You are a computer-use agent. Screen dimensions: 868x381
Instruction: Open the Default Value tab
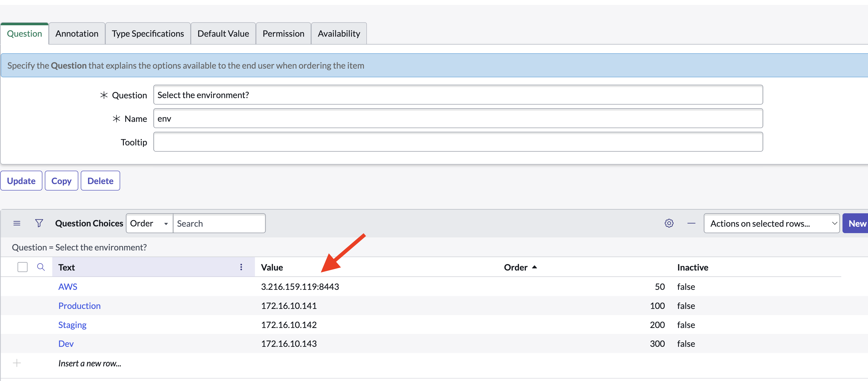(x=223, y=34)
